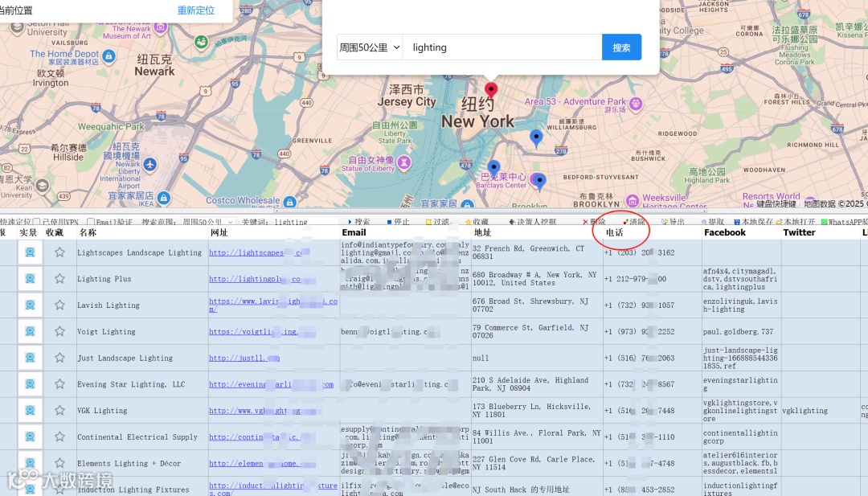Click the blue pin near Williamsburg

point(536,138)
